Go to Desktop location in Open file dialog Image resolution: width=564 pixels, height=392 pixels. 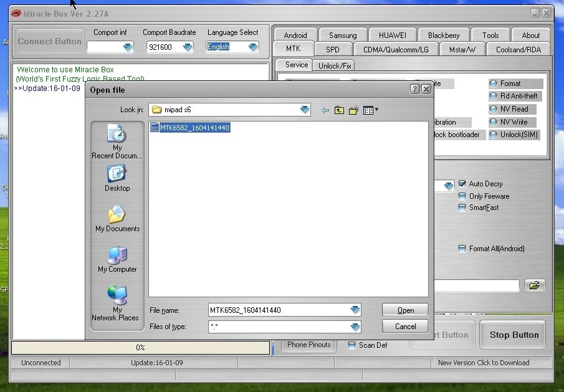tap(117, 178)
